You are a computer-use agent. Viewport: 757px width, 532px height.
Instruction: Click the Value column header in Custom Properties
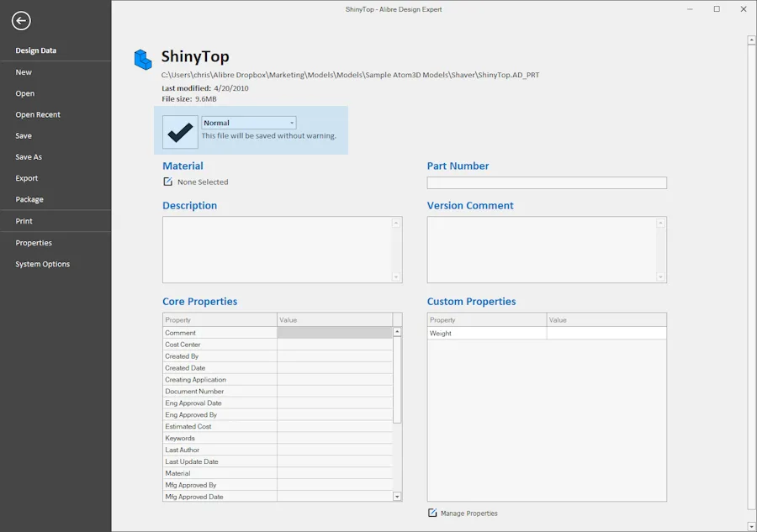click(x=606, y=319)
